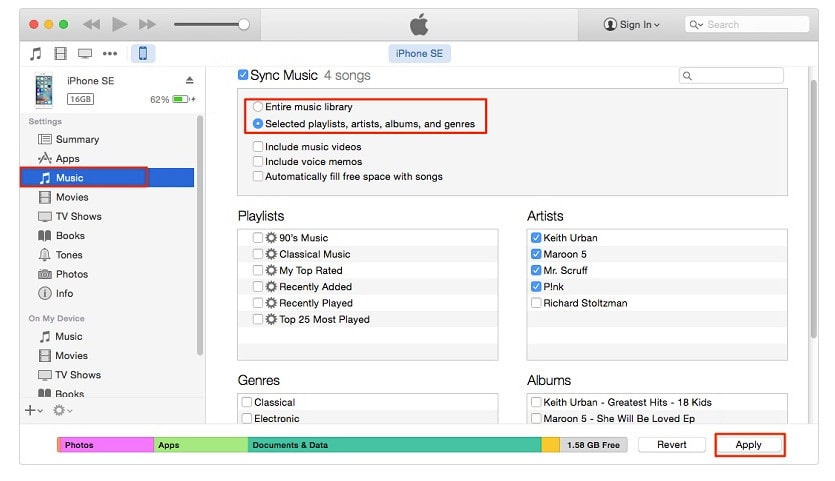Click Documents & Data storage segment
Image resolution: width=835 pixels, height=481 pixels.
[395, 445]
